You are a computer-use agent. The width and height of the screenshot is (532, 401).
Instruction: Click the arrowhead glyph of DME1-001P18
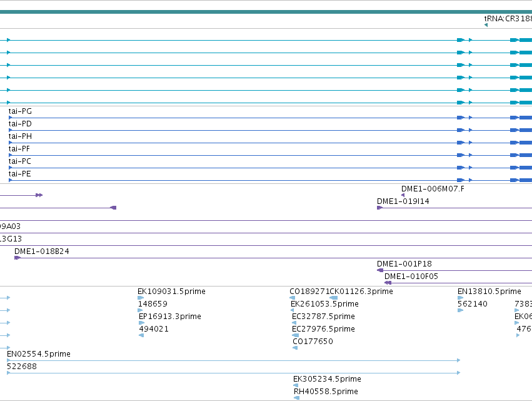coord(380,270)
